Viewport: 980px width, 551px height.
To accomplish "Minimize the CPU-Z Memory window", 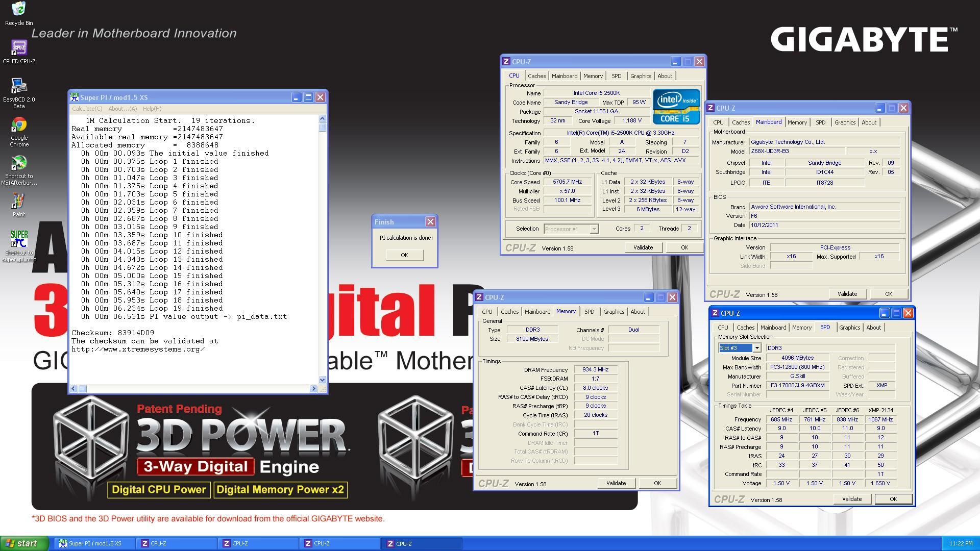I will (648, 297).
